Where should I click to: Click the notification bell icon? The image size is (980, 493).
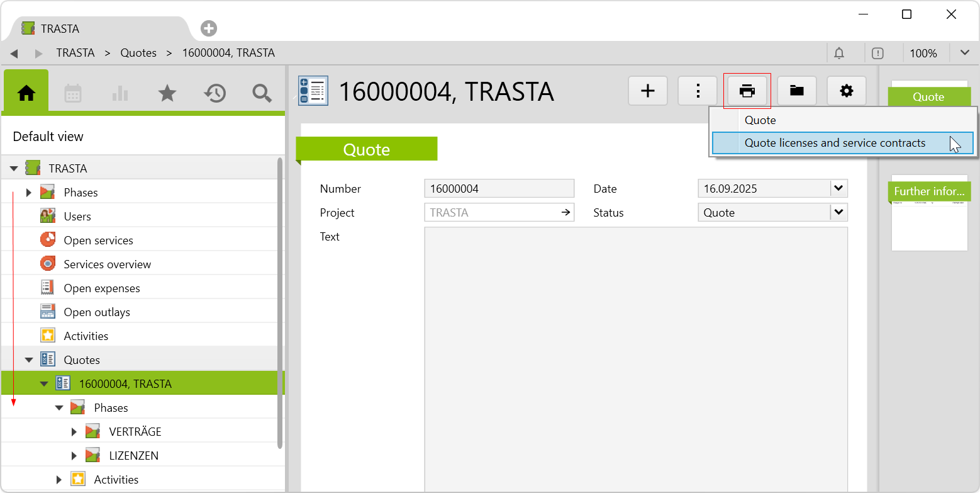point(839,54)
